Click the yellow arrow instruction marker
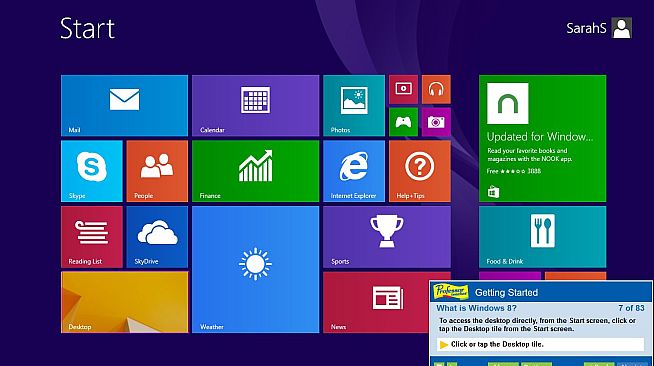 click(444, 344)
